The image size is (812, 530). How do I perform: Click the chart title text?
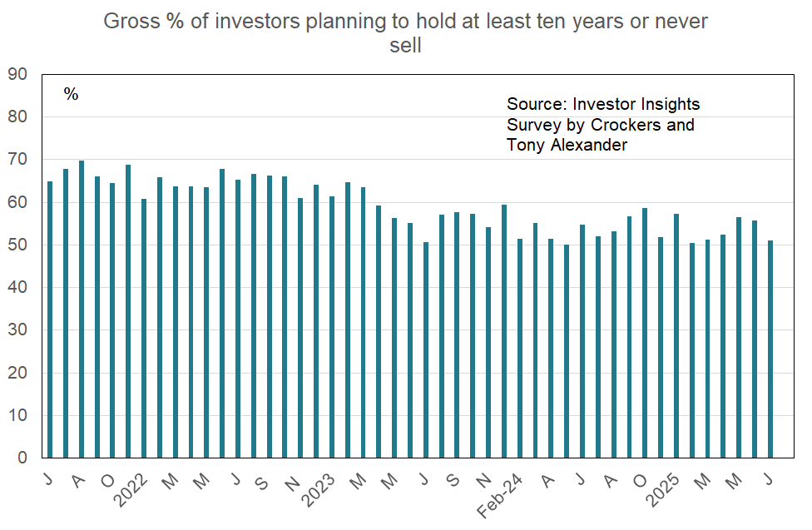405,33
